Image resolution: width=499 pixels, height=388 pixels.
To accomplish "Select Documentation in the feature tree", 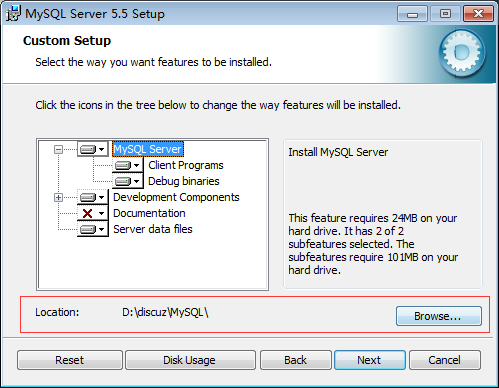I will 149,213.
